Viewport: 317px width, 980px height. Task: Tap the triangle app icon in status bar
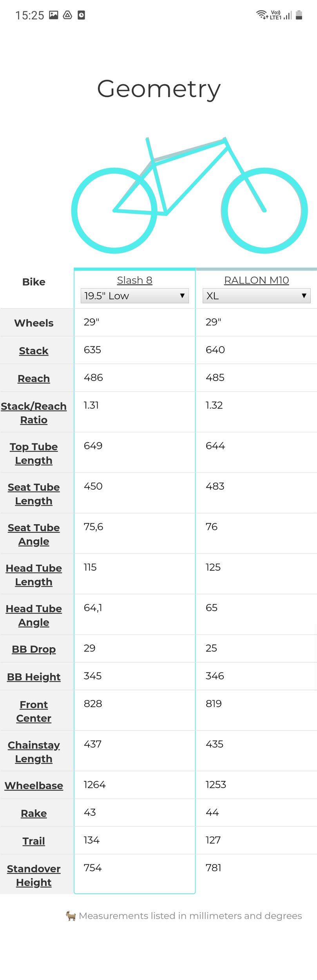(67, 15)
